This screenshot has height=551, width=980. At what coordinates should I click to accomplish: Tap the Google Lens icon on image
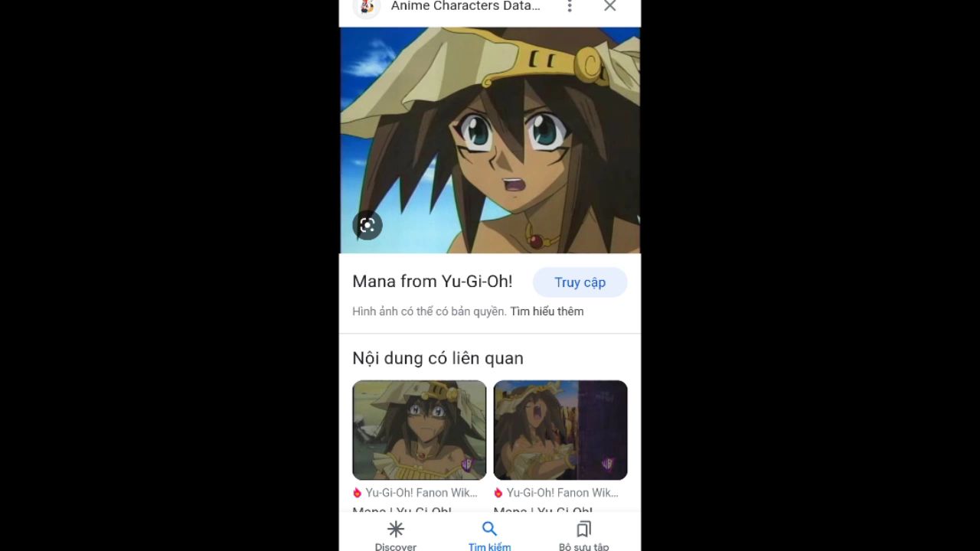[367, 225]
